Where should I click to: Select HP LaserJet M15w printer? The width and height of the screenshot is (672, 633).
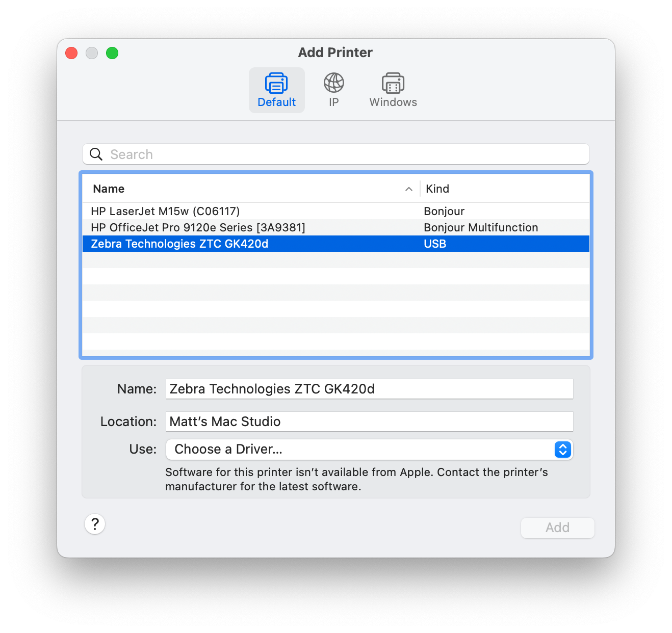[165, 211]
